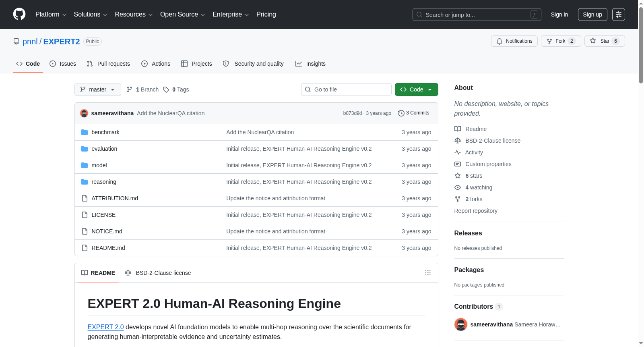This screenshot has height=347, width=644.
Task: Switch to the Insights tab
Action: [310, 64]
